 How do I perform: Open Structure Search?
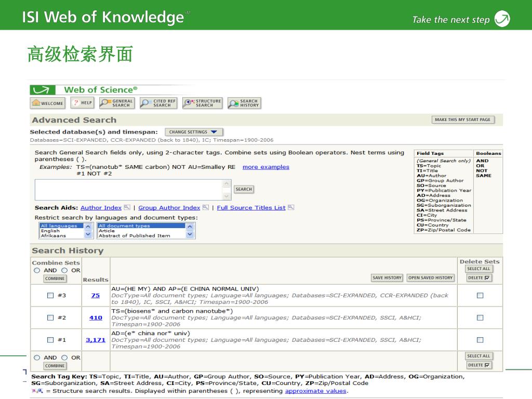click(202, 103)
